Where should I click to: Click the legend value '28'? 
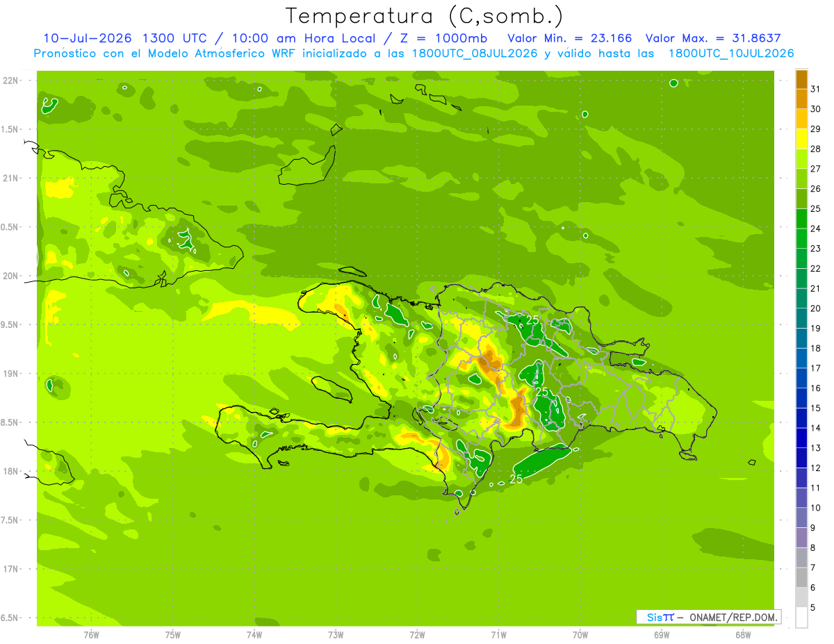tap(815, 149)
